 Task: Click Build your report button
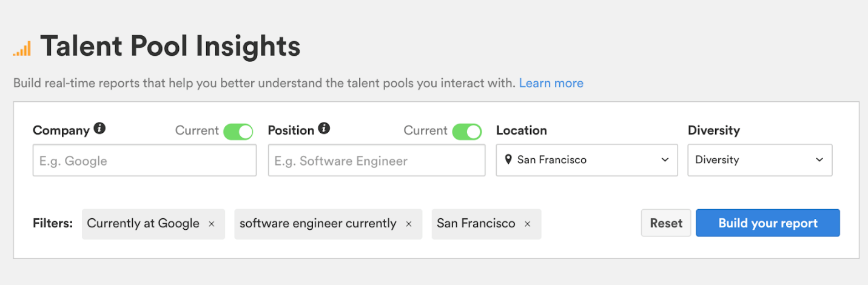tap(768, 223)
